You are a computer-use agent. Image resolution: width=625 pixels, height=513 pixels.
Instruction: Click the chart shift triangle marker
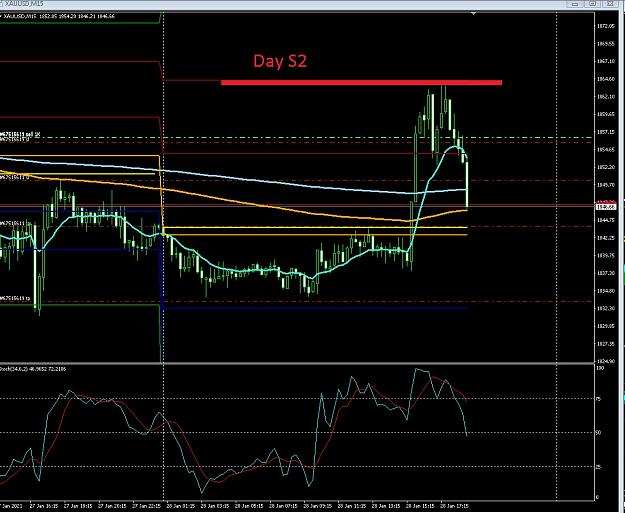(x=474, y=14)
